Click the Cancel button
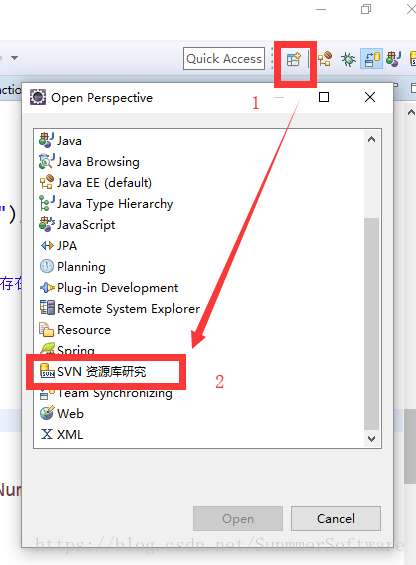The image size is (416, 565). (x=336, y=519)
